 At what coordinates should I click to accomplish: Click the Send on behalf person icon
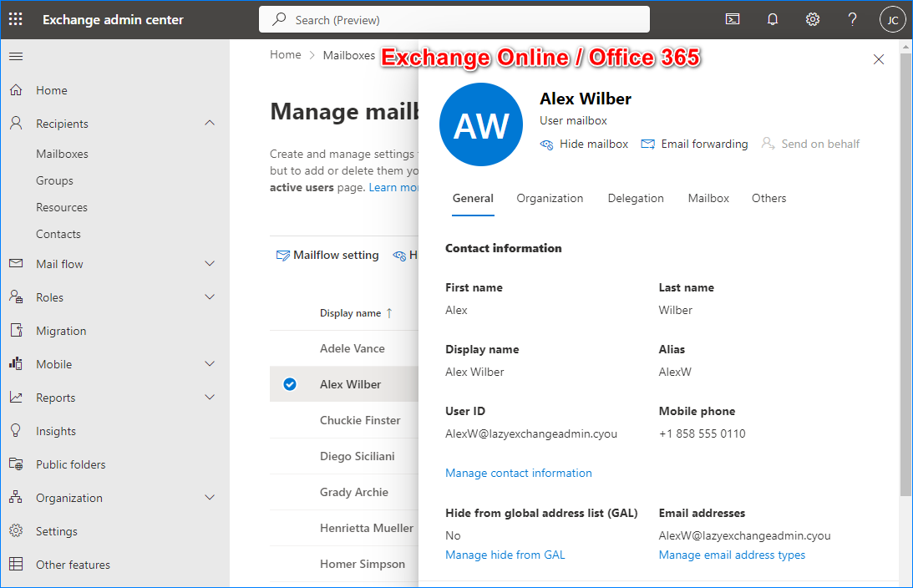click(x=768, y=144)
